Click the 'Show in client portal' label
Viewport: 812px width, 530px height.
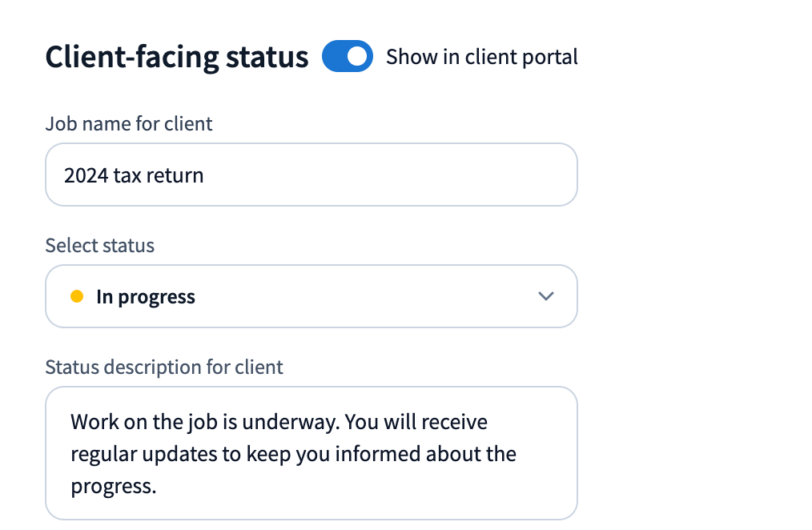point(481,57)
